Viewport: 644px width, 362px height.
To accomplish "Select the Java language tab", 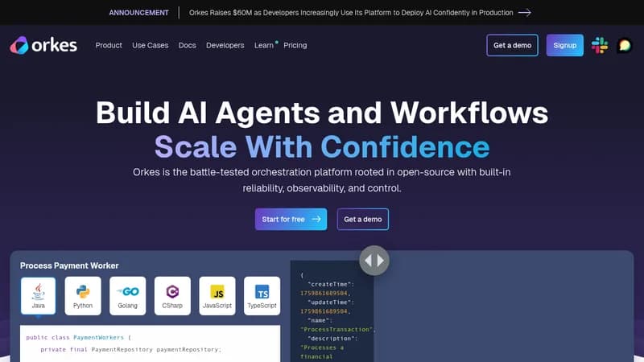I will tap(38, 296).
